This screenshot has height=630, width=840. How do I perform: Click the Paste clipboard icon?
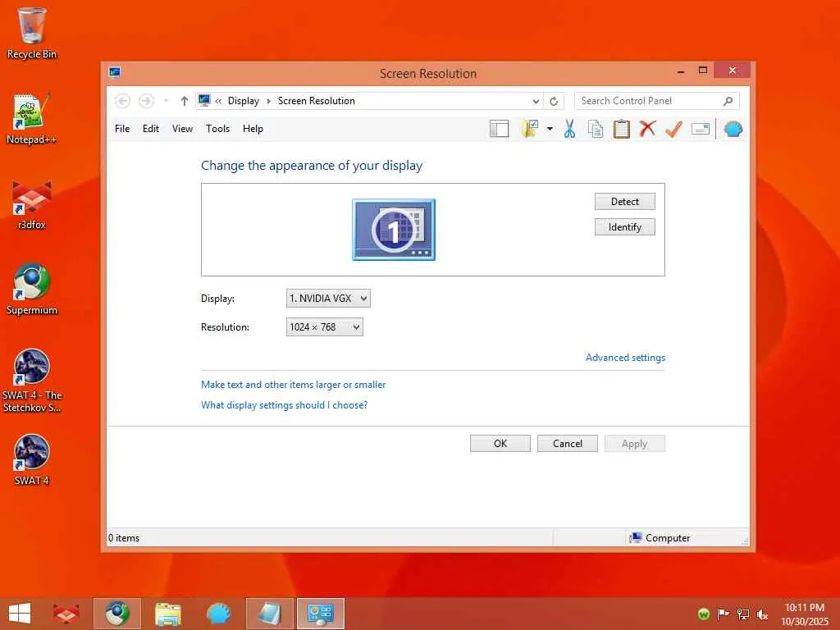pyautogui.click(x=622, y=129)
